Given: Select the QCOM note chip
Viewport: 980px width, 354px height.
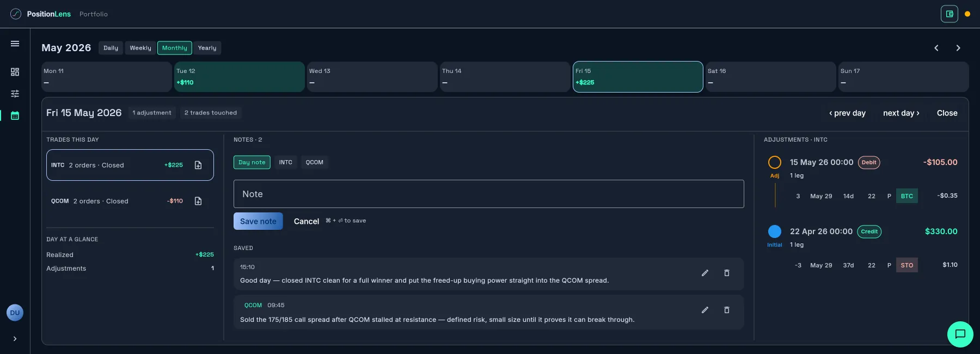Looking at the screenshot, I should point(315,162).
